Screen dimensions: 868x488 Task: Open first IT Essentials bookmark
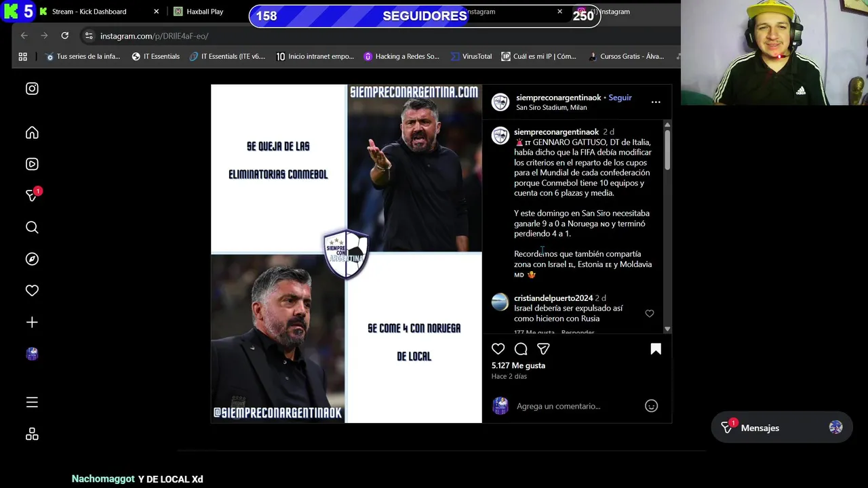point(156,56)
